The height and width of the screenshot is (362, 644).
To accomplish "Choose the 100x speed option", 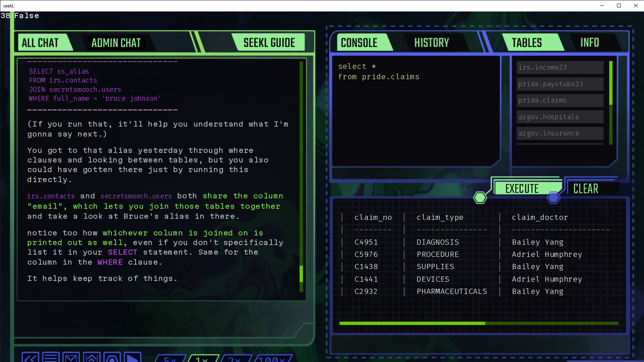I will click(x=272, y=359).
